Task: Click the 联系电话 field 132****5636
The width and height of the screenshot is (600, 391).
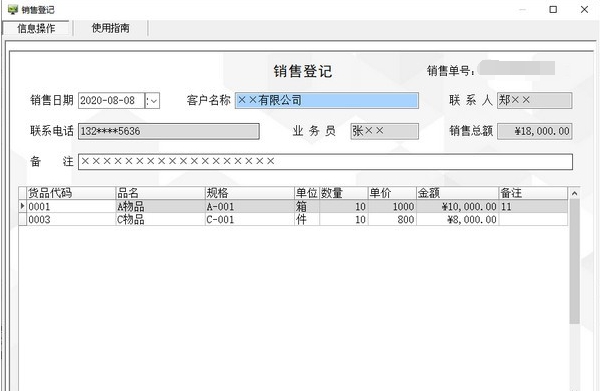Action: coord(169,131)
